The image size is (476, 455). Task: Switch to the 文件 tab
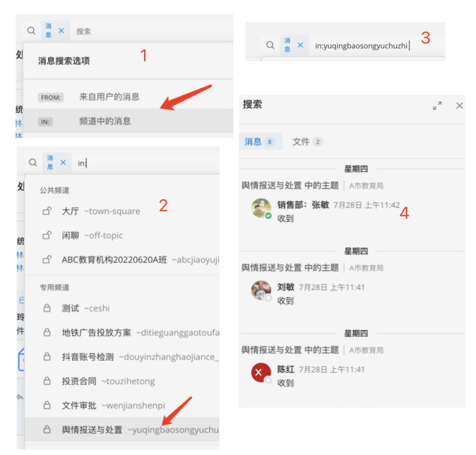(307, 142)
